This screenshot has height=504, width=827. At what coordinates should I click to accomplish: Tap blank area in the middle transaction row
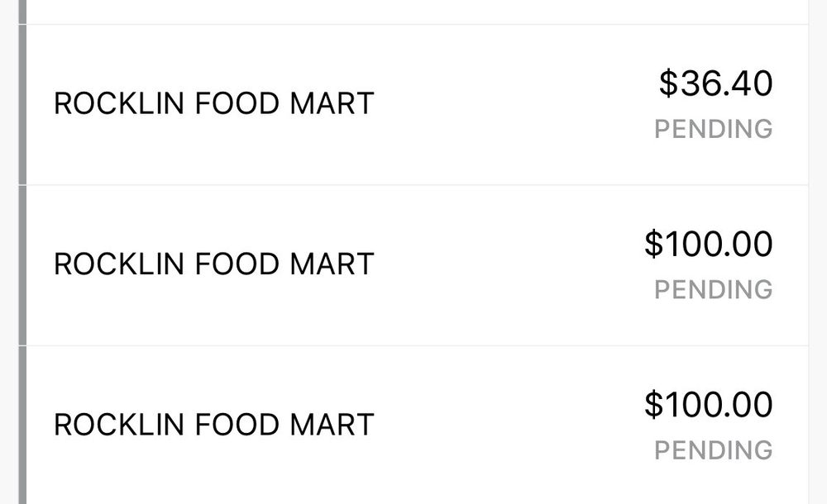[513, 264]
